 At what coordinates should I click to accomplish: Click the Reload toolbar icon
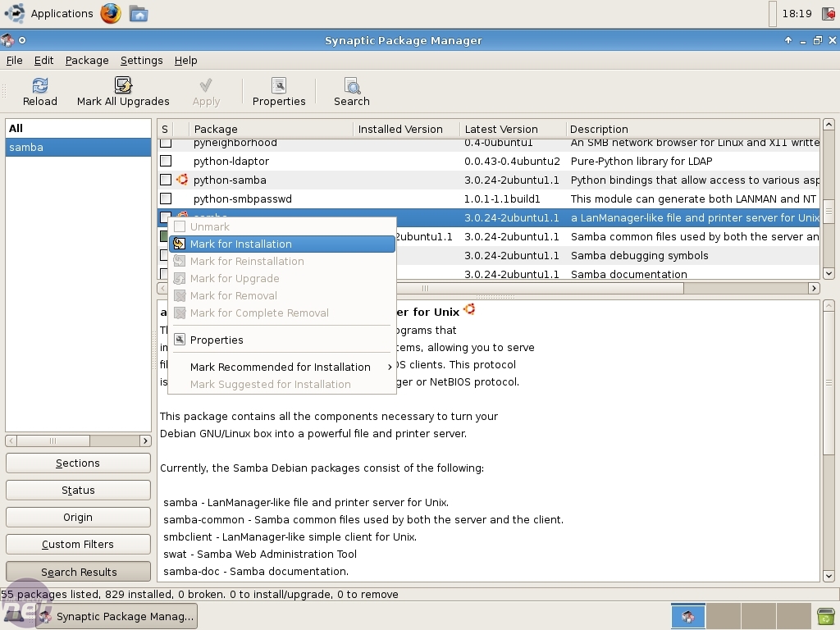coord(40,85)
